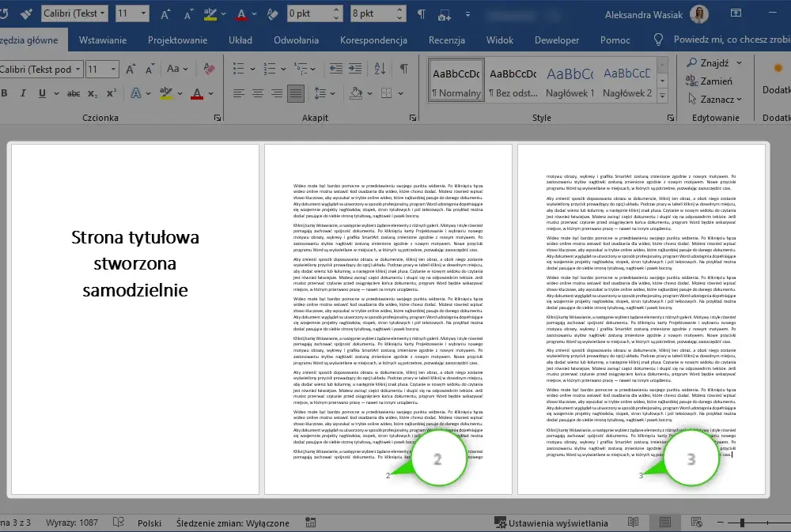
Task: Click the Sort A-Z icon
Action: 380,69
